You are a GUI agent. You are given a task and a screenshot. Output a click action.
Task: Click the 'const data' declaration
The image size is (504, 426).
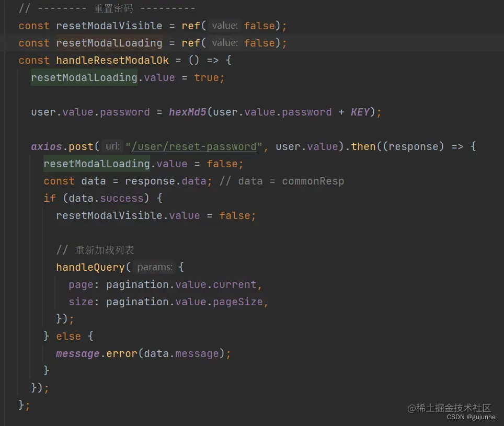tap(75, 181)
